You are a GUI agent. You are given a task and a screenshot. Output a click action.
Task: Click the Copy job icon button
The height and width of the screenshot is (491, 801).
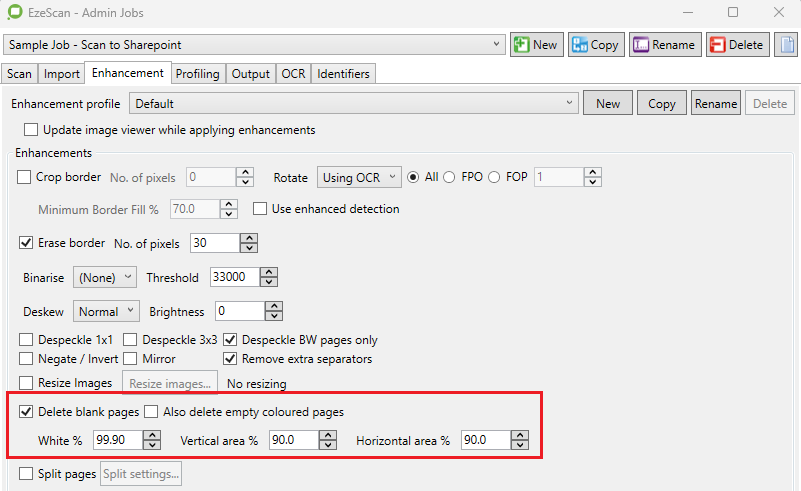click(595, 45)
